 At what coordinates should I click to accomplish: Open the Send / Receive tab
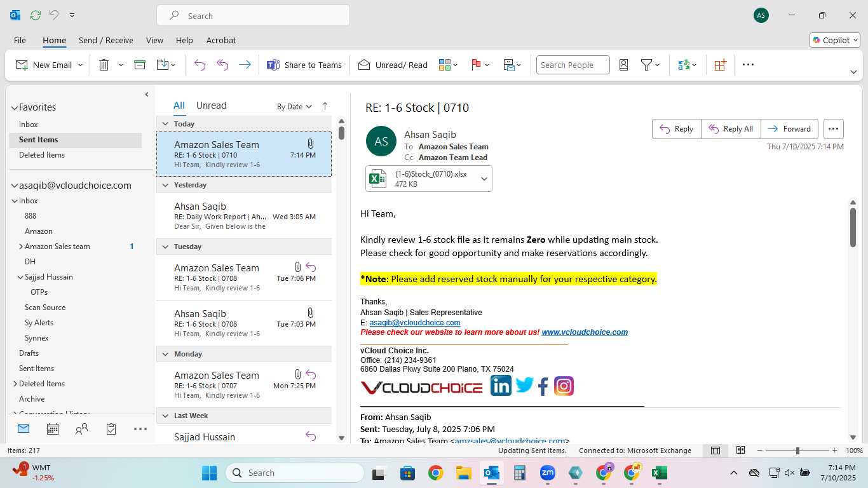coord(106,40)
